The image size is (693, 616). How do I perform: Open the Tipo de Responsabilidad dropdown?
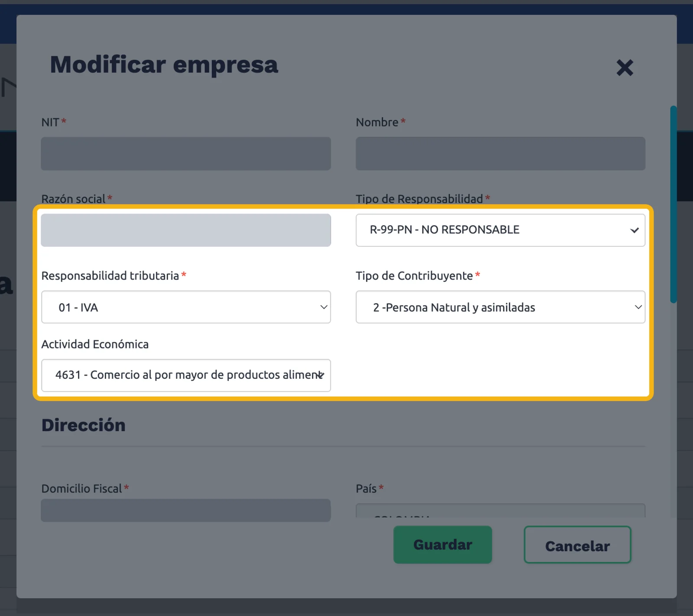[500, 230]
